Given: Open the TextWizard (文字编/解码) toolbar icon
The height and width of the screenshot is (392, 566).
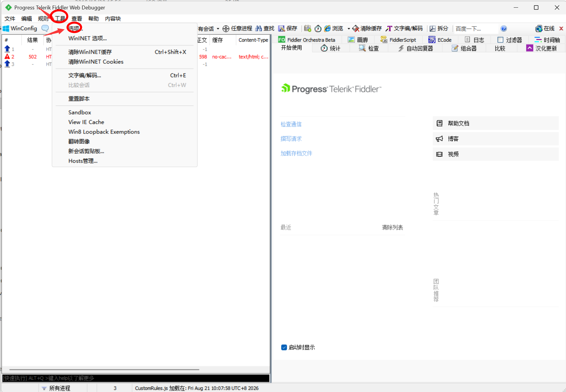Looking at the screenshot, I should 389,29.
